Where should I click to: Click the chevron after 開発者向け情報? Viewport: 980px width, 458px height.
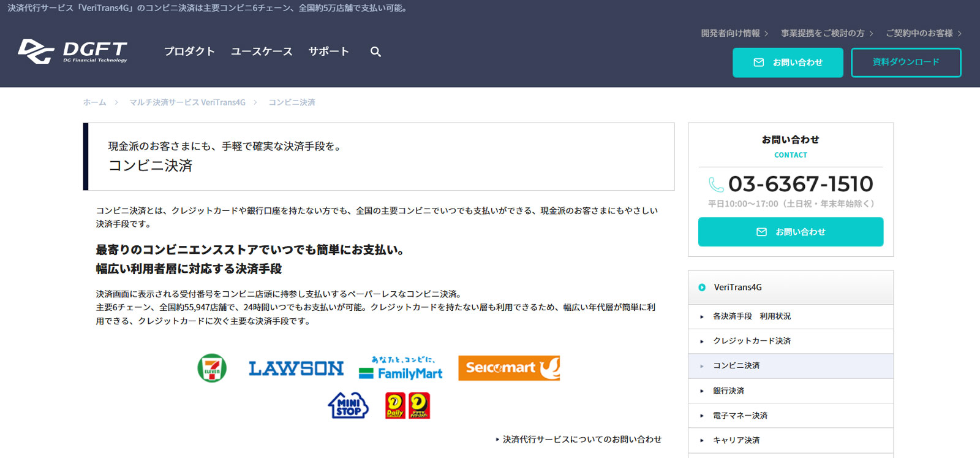[766, 34]
